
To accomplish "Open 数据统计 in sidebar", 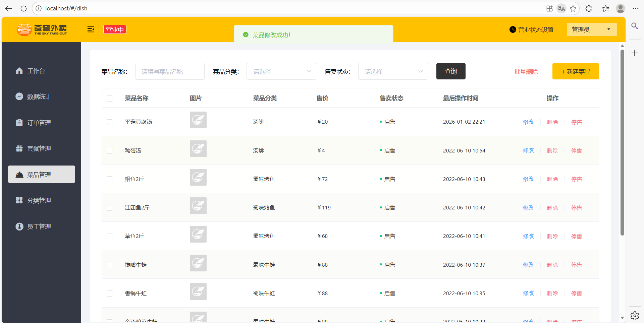I will [x=42, y=96].
